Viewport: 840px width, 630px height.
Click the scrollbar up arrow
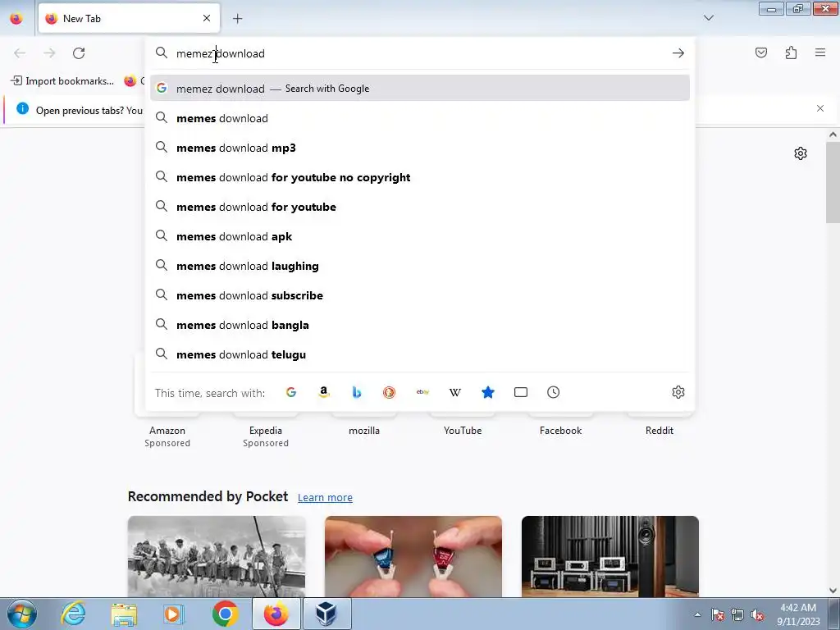click(833, 135)
